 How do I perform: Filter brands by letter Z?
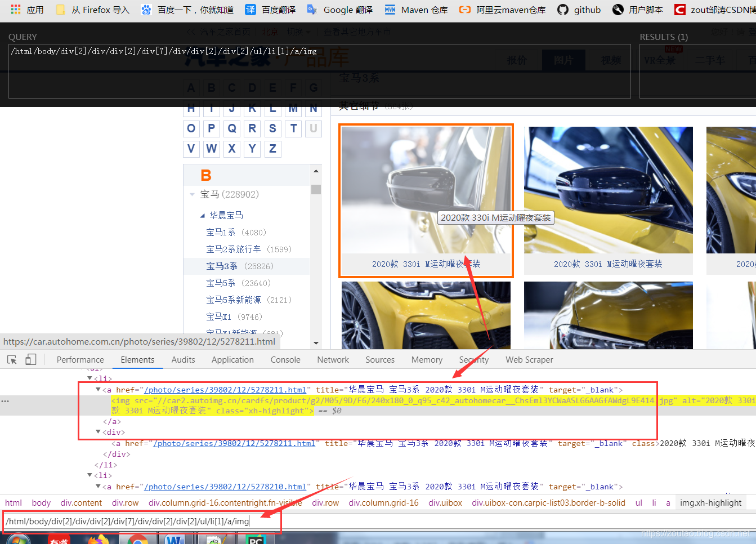coord(272,149)
